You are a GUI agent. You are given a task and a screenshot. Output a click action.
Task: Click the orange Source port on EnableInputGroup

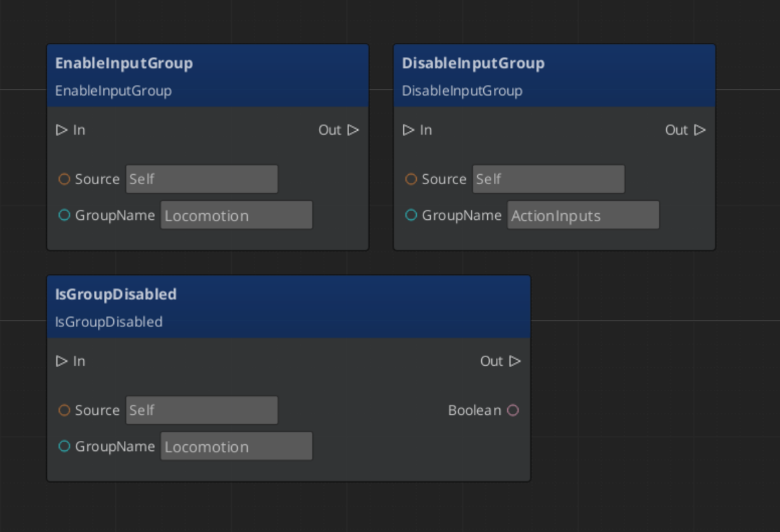click(65, 179)
